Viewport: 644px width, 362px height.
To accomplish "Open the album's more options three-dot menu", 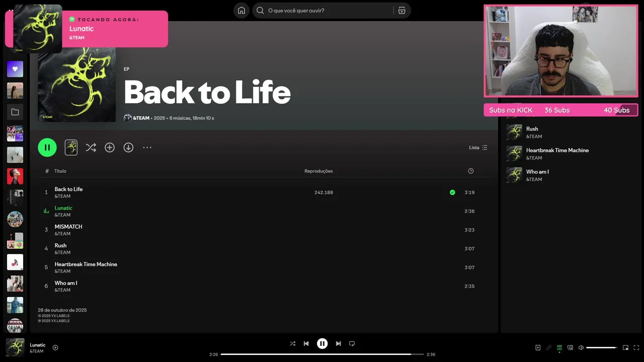I will pyautogui.click(x=147, y=147).
